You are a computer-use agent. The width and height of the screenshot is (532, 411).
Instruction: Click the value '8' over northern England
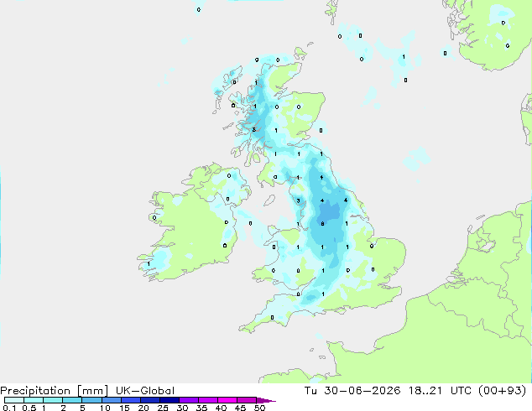click(322, 224)
